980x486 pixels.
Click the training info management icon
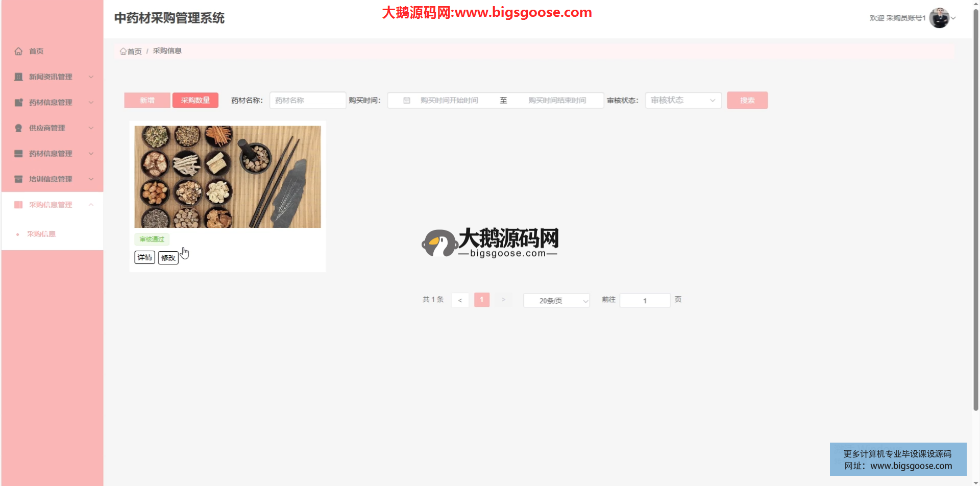19,179
